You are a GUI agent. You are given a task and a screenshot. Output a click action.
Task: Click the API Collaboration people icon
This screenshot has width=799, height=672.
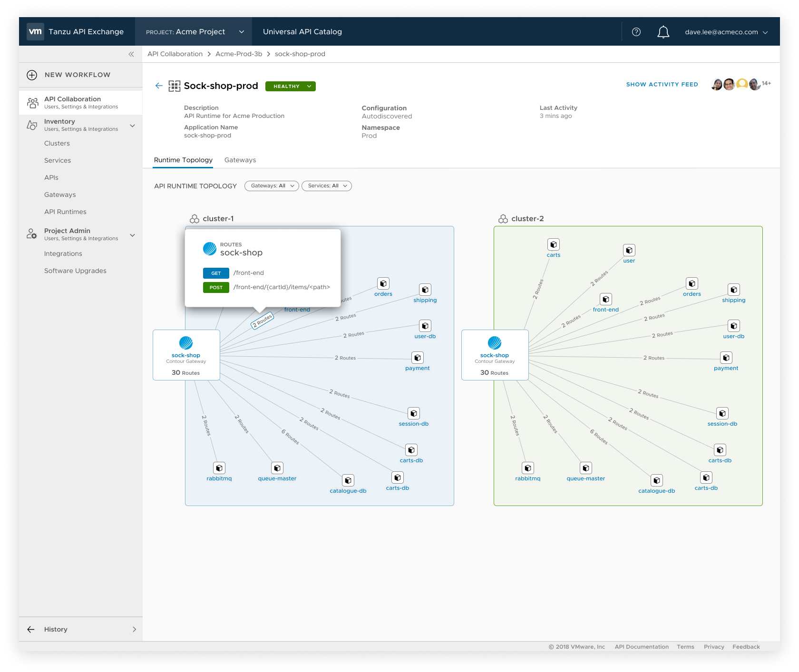(x=33, y=103)
